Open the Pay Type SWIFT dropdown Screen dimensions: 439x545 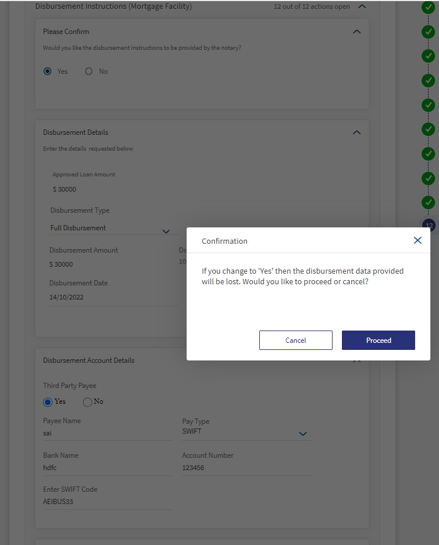tap(246, 432)
